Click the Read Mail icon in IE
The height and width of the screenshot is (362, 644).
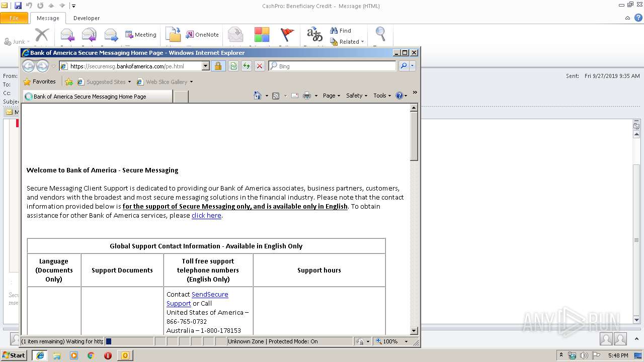pyautogui.click(x=295, y=96)
